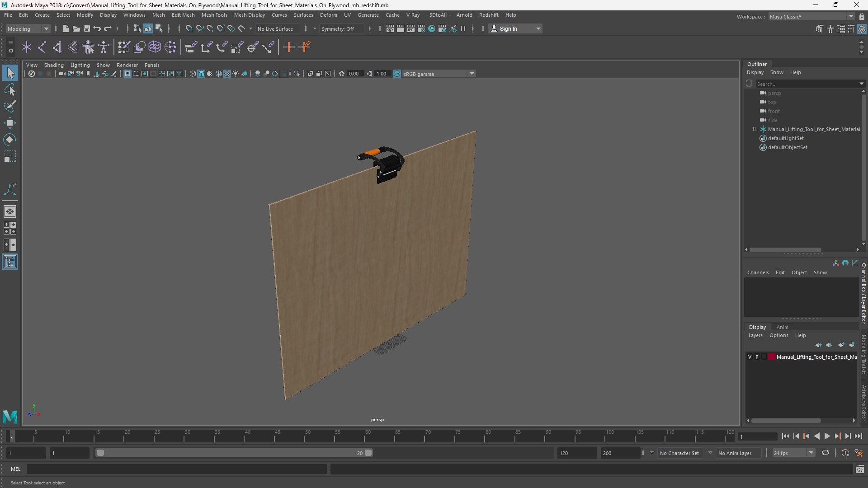The width and height of the screenshot is (868, 488).
Task: Open the Redshift menu
Action: point(489,15)
